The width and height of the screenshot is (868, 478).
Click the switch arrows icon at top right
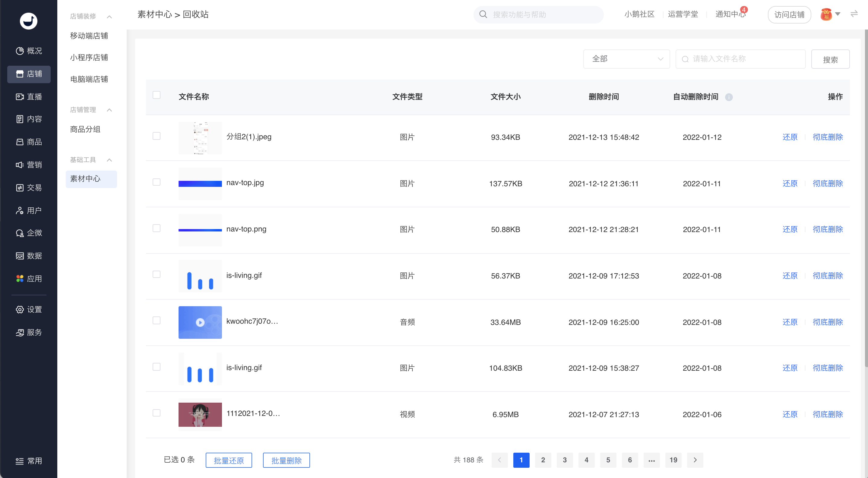(854, 14)
